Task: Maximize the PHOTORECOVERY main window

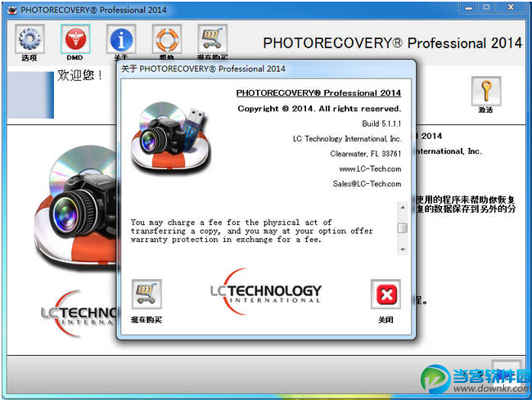Action: 486,7
